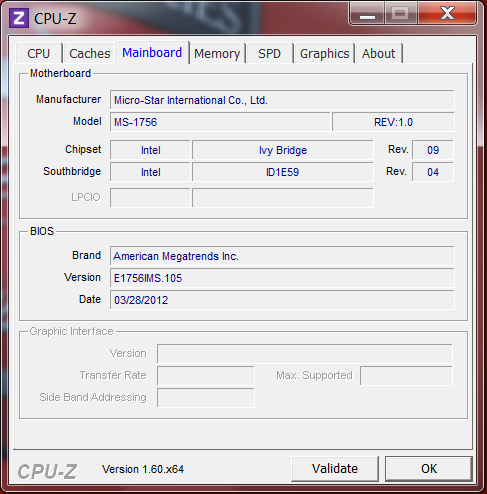Screen dimensions: 487x494
Task: Click the BIOS Date 03/28/2012 field
Action: (282, 300)
